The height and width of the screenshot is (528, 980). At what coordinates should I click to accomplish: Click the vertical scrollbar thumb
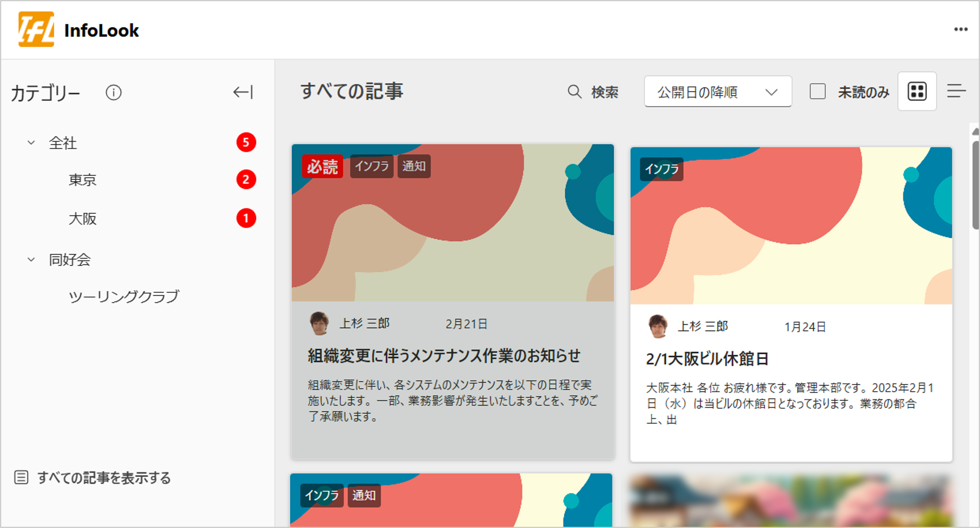tap(976, 185)
